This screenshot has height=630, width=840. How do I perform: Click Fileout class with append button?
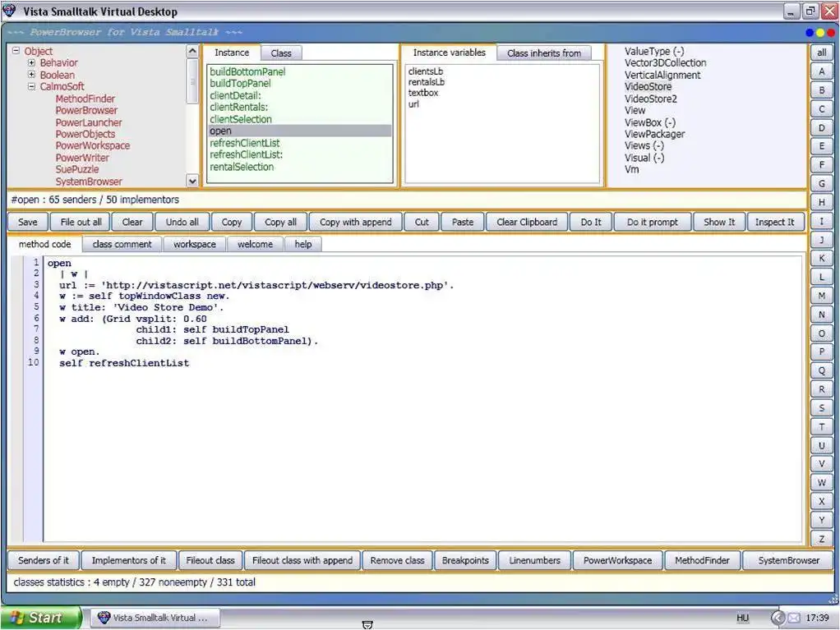302,560
